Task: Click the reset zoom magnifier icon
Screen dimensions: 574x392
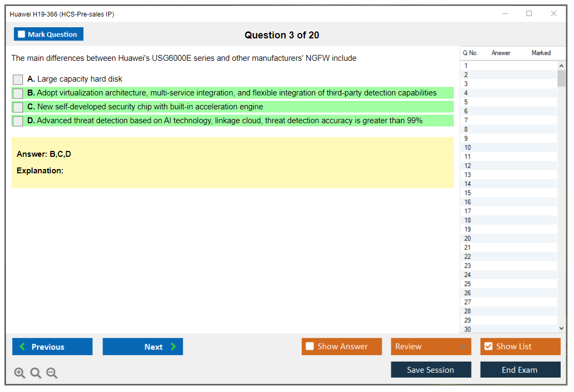Action: point(36,373)
